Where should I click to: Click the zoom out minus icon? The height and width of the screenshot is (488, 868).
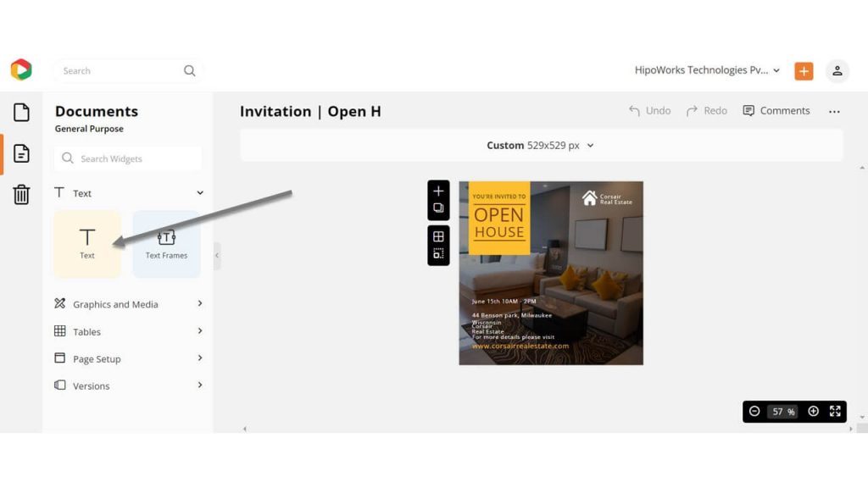click(x=754, y=411)
